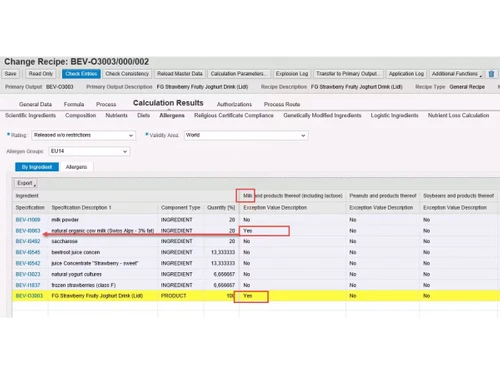Select FG Strawberry Fruity Joghurt Drink row

(x=256, y=296)
